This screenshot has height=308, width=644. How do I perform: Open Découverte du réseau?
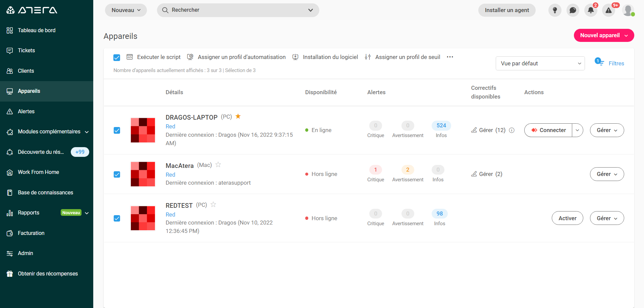click(41, 152)
